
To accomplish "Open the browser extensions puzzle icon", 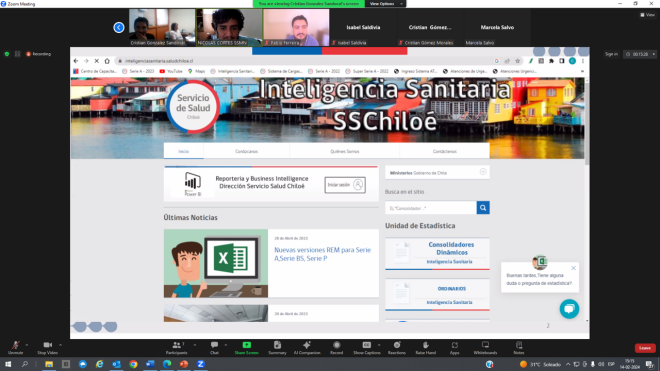I will click(551, 61).
